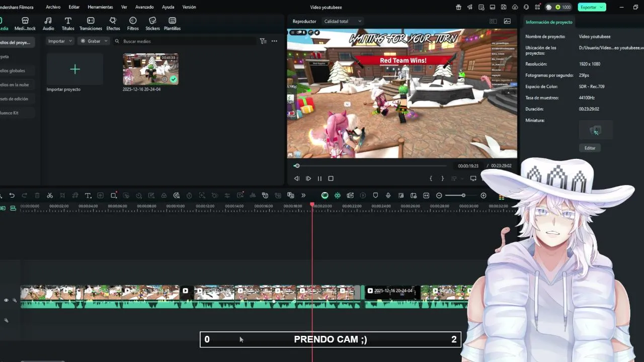Open the AI color palette tool

pyautogui.click(x=177, y=196)
